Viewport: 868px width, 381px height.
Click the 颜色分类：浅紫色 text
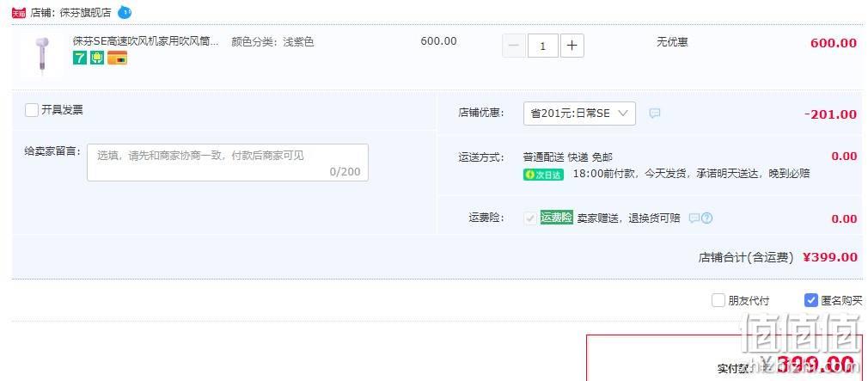tap(273, 41)
